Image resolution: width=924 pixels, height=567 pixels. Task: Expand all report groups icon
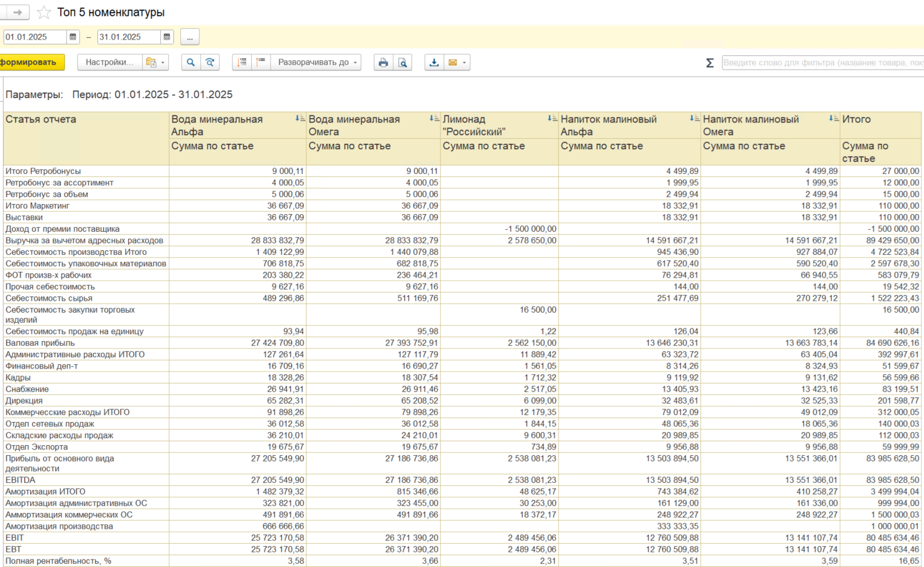pos(242,62)
